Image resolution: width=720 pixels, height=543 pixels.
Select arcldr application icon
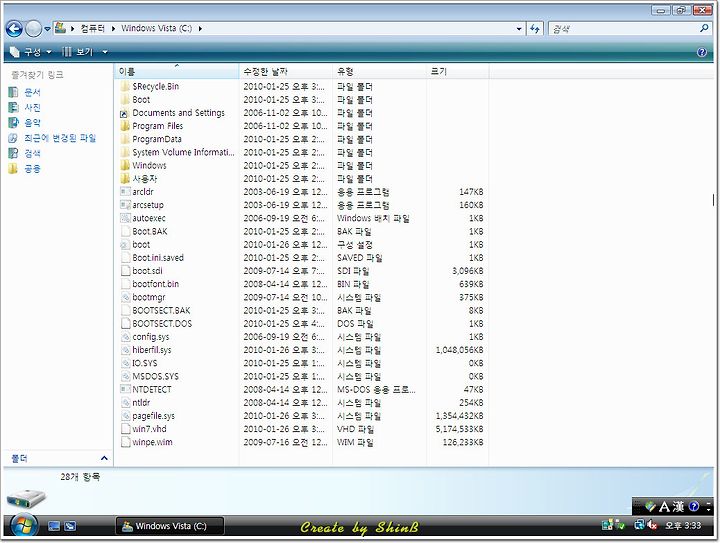click(x=125, y=192)
